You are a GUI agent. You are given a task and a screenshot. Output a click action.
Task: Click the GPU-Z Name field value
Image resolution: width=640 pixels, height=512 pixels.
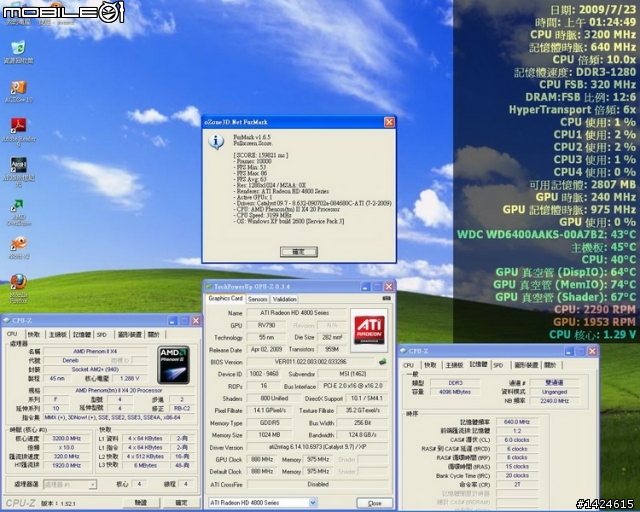coord(296,313)
